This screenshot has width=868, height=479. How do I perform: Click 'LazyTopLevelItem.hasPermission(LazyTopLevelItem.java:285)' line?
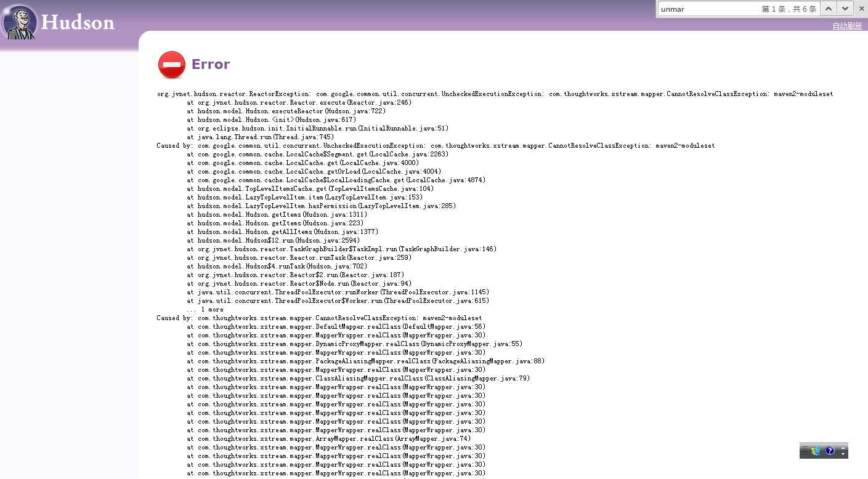point(322,206)
